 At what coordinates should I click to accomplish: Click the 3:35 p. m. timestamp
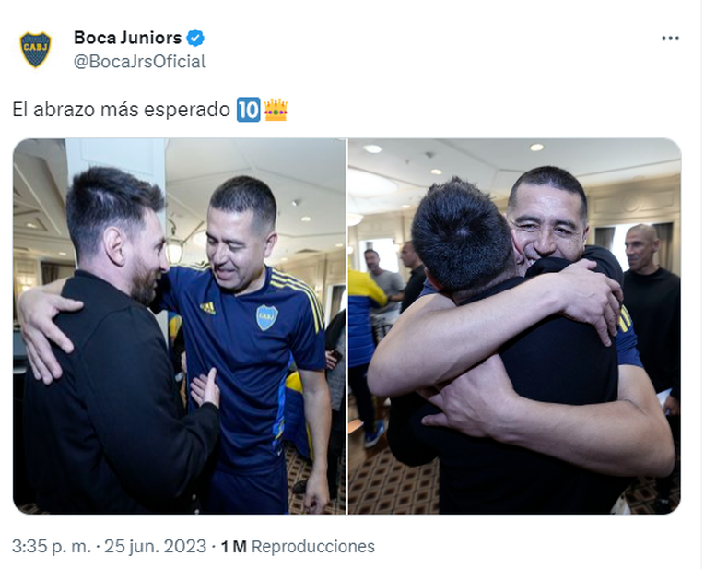[x=52, y=547]
